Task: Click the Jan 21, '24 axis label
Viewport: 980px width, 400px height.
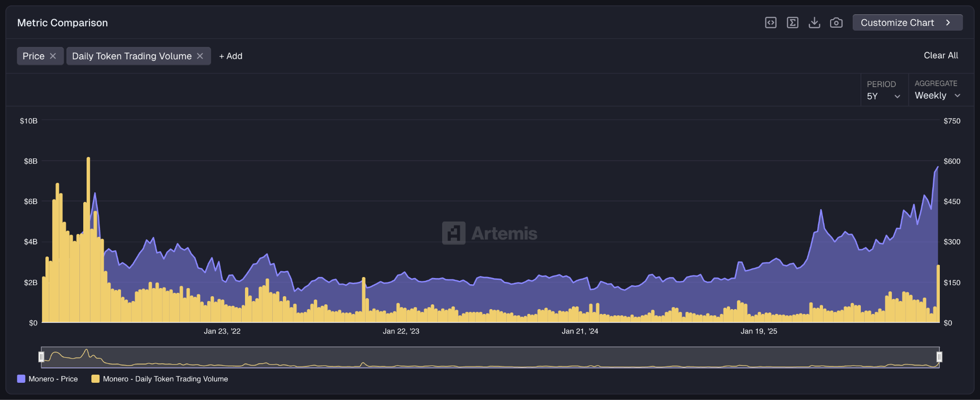Action: coord(580,331)
